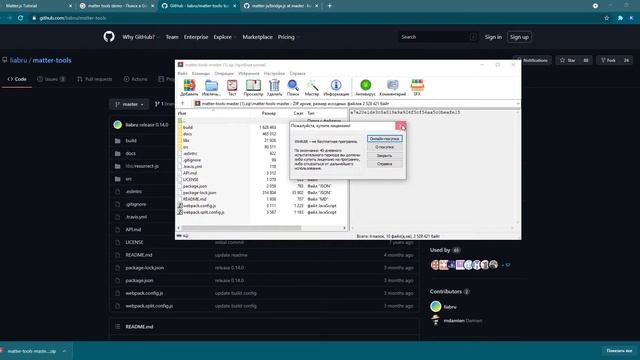Open the GitHub Issues tab
The image size is (640, 360).
click(51, 79)
